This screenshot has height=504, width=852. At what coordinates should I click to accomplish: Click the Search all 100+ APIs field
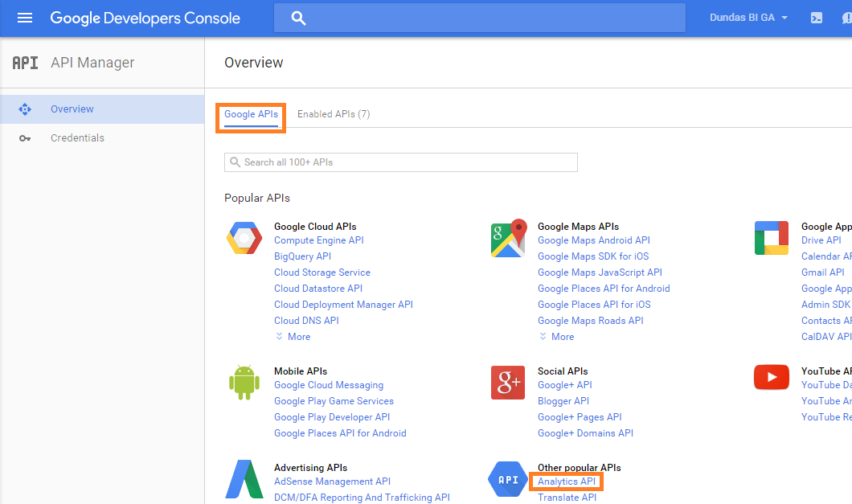[400, 162]
